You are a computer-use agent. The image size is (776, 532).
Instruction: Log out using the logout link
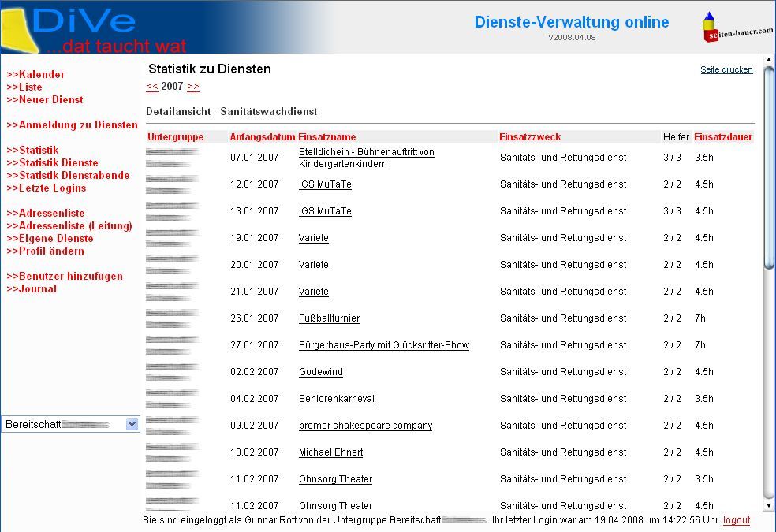tap(737, 520)
